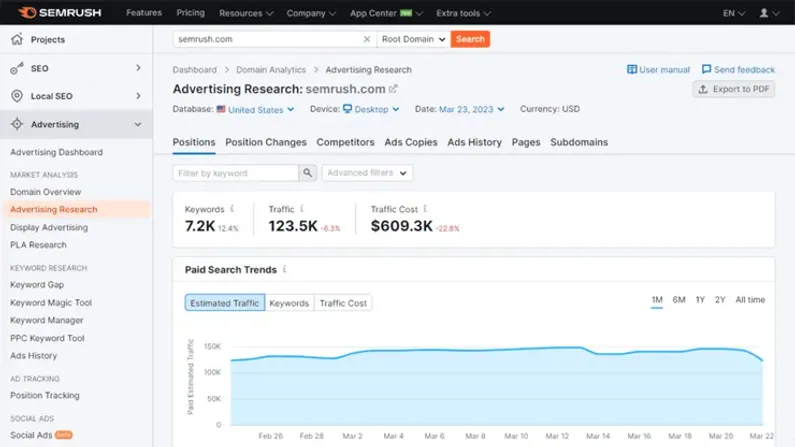This screenshot has height=447, width=795.
Task: Open Keyword Magic Tool in the sidebar
Action: [x=51, y=303]
